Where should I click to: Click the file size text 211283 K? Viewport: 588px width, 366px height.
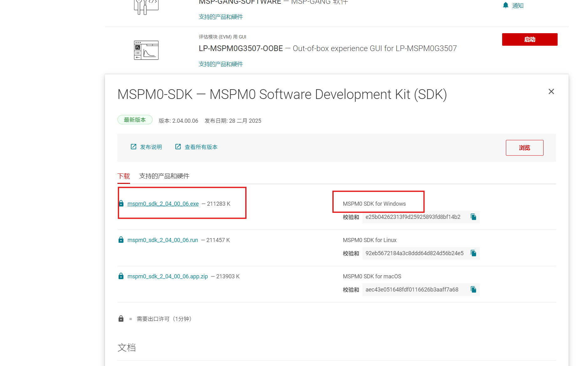[219, 204]
